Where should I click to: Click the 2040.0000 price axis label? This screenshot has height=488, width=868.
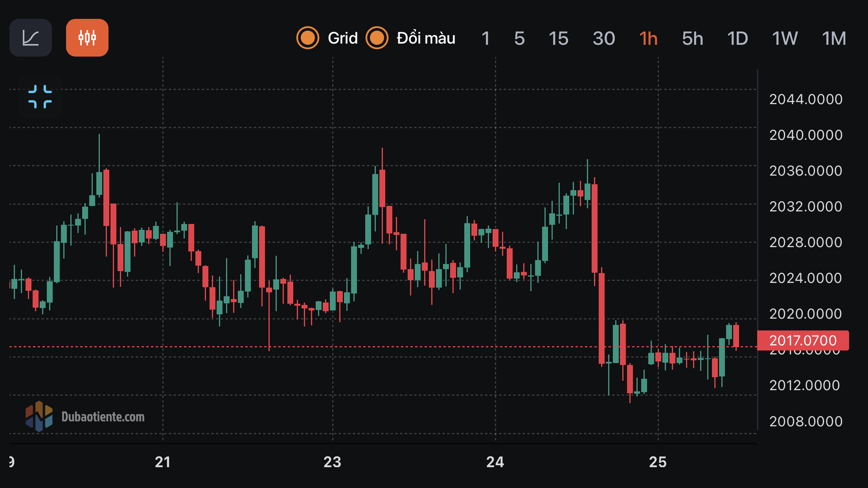click(806, 135)
